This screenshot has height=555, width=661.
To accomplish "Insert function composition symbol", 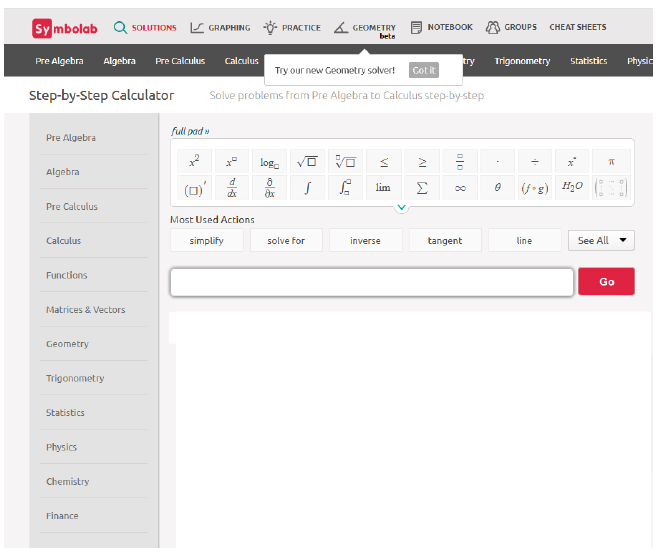I will pos(535,188).
